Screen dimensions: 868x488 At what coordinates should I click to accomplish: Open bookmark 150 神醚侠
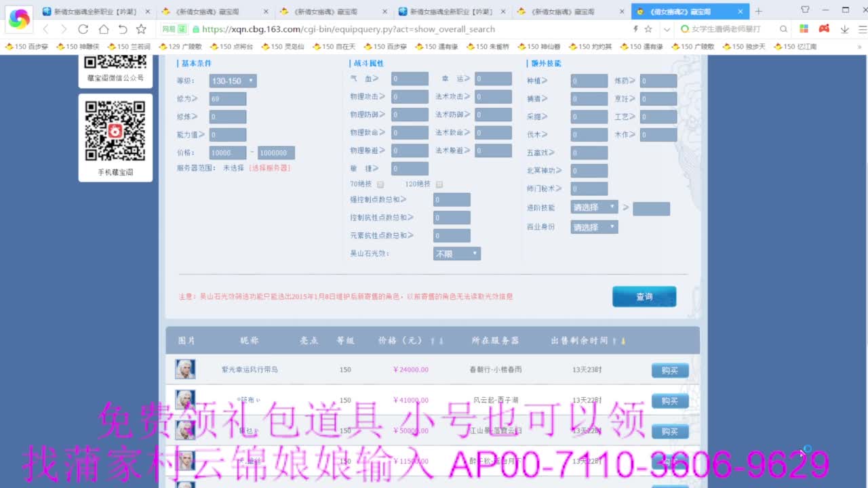[x=77, y=47]
